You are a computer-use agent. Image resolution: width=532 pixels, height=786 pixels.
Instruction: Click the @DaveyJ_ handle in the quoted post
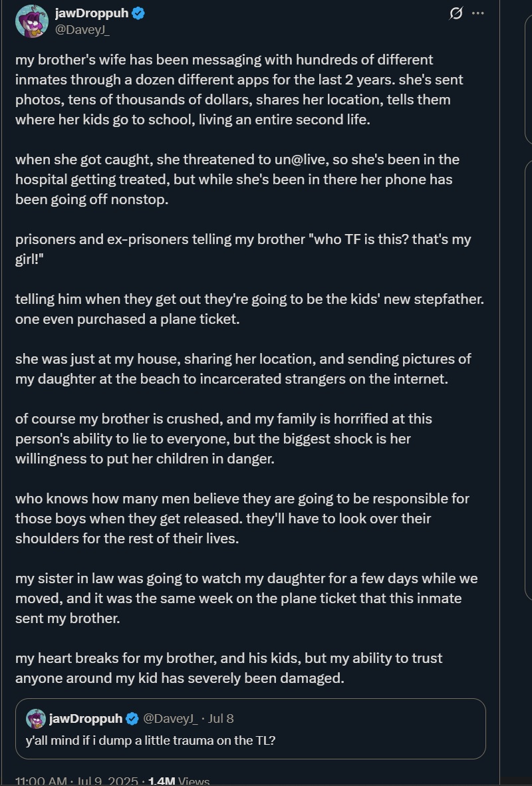[170, 719]
